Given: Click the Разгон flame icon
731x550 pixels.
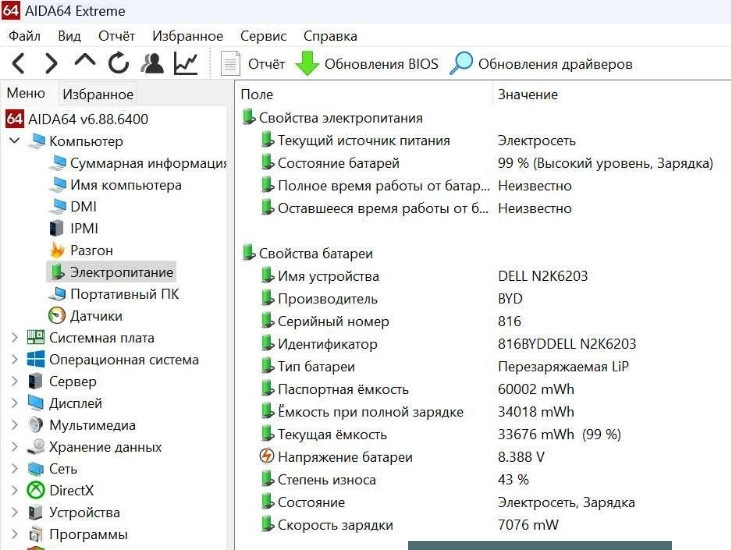Looking at the screenshot, I should tap(57, 250).
